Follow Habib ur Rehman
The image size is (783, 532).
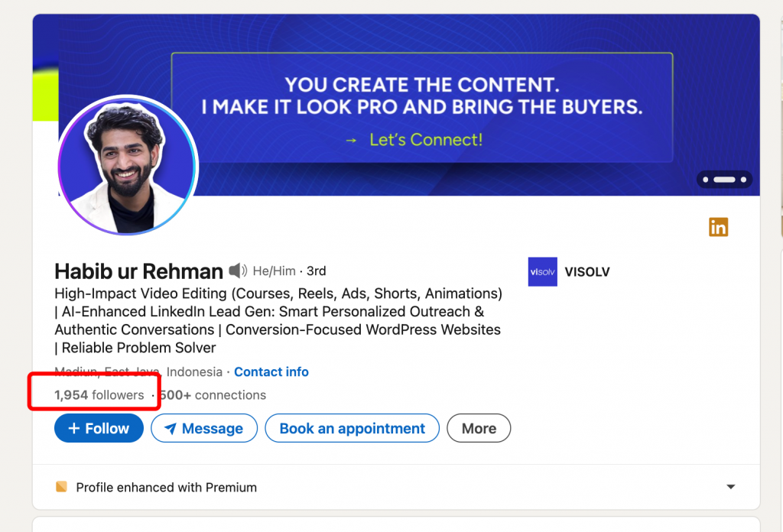[x=99, y=428]
